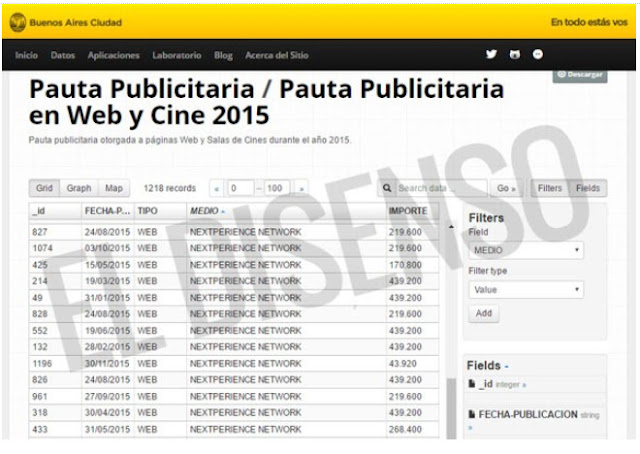Click date cell 19/03/2015
640x454 pixels.
[107, 281]
